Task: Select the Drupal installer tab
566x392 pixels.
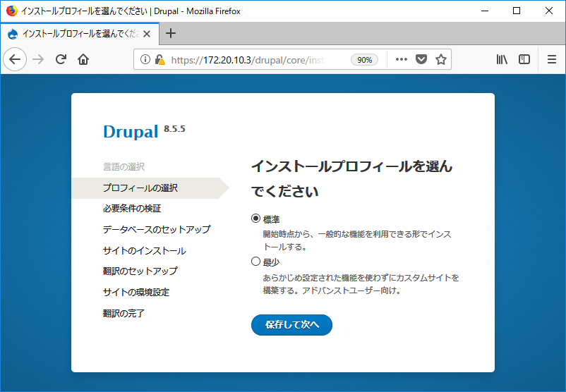Action: tap(80, 34)
